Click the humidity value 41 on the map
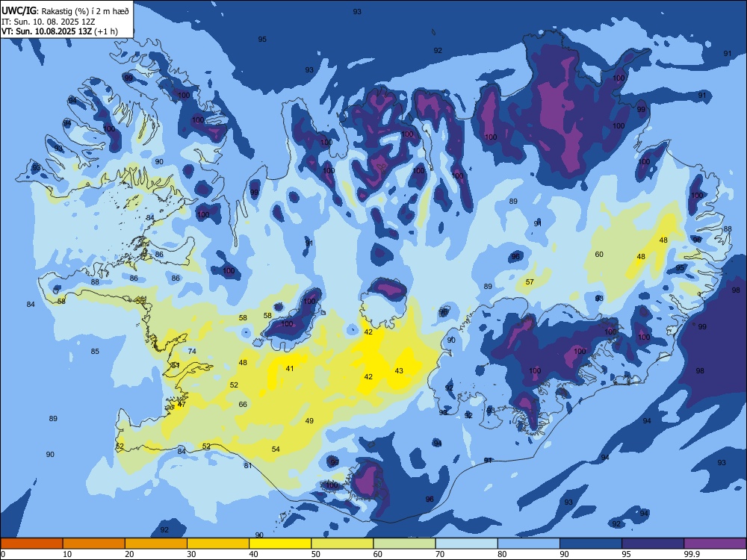 290,368
